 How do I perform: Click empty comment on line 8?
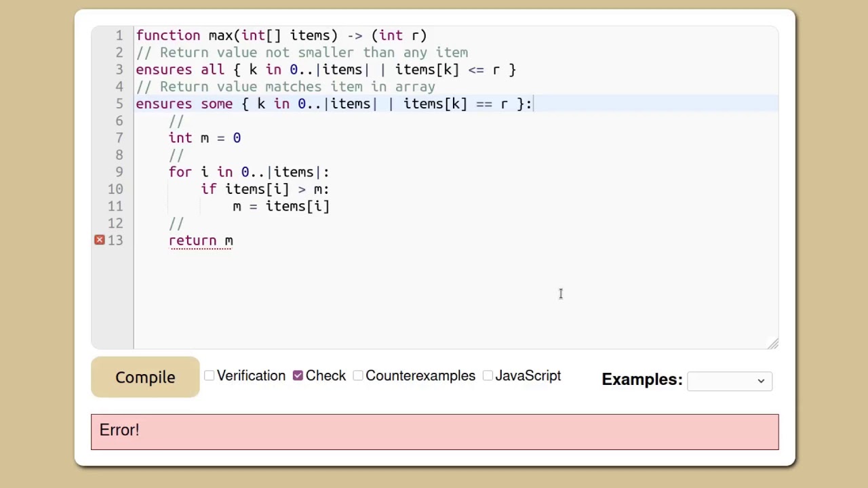(x=176, y=155)
